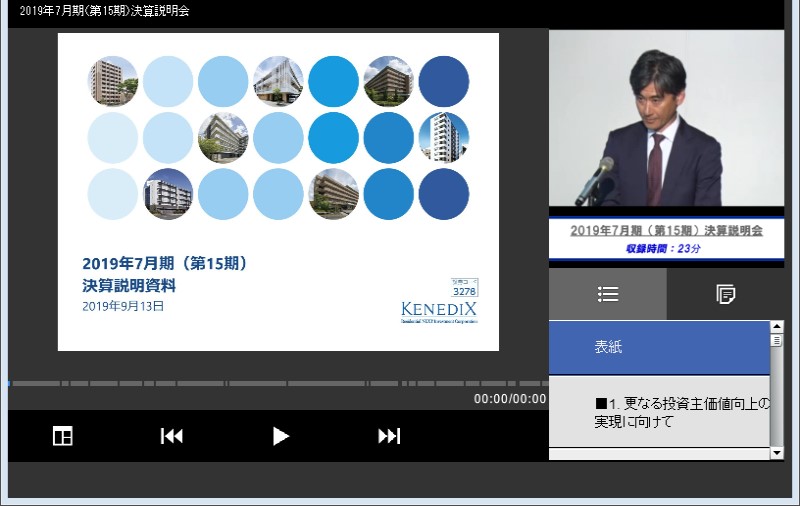Click the layout switch icon
The image size is (800, 506).
point(63,436)
